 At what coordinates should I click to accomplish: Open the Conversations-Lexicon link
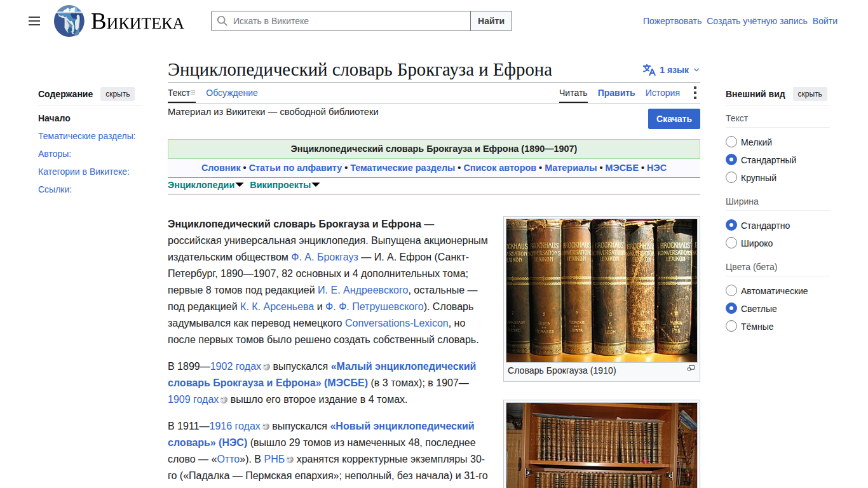coord(397,323)
